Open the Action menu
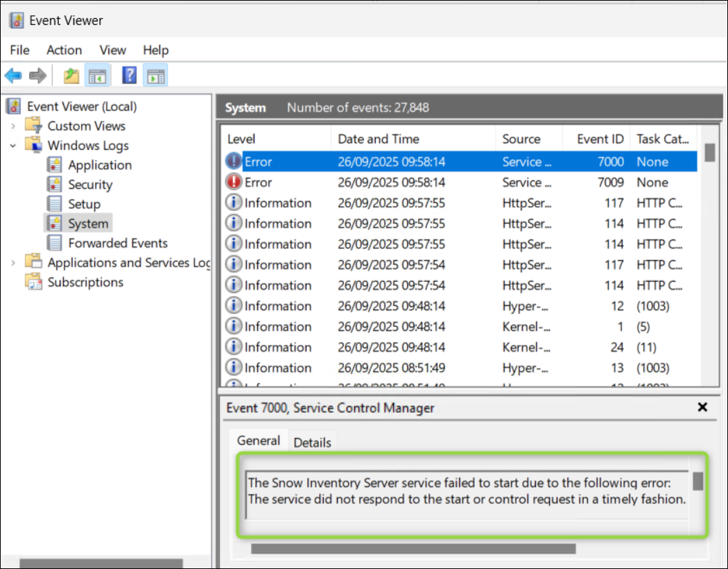Viewport: 728px width, 569px height. point(64,50)
